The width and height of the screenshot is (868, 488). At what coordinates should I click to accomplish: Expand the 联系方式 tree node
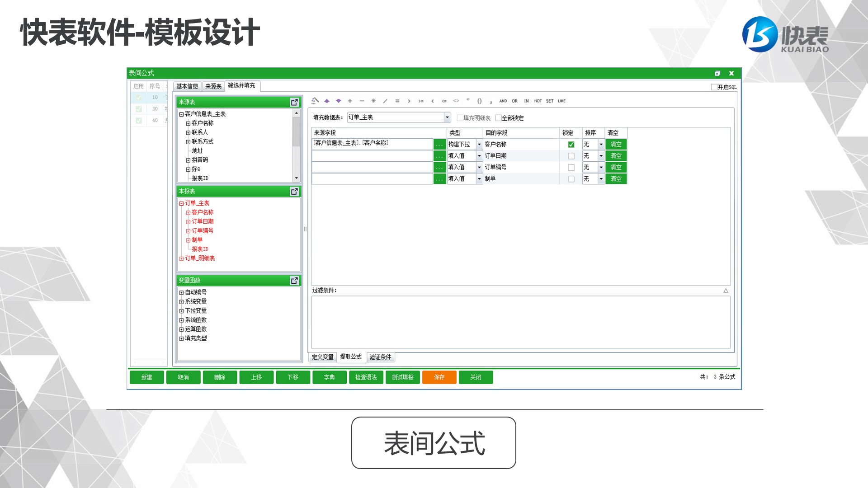pos(188,142)
